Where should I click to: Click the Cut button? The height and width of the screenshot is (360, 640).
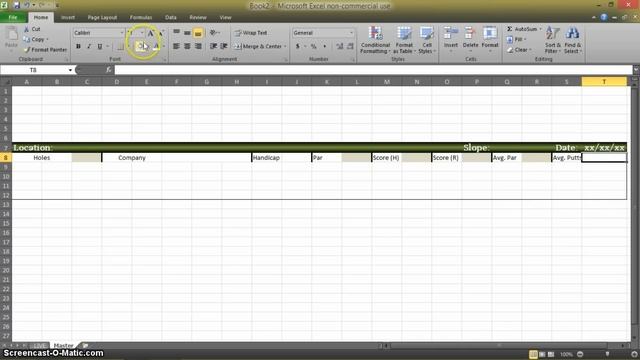32,29
